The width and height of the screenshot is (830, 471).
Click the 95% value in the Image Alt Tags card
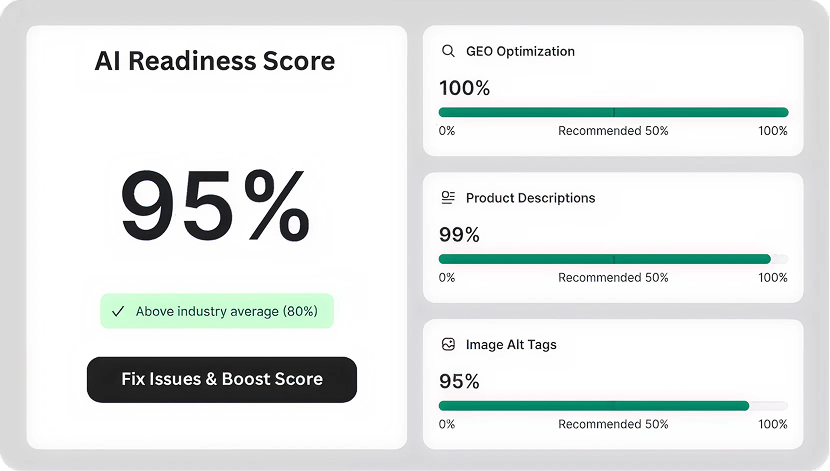point(460,381)
